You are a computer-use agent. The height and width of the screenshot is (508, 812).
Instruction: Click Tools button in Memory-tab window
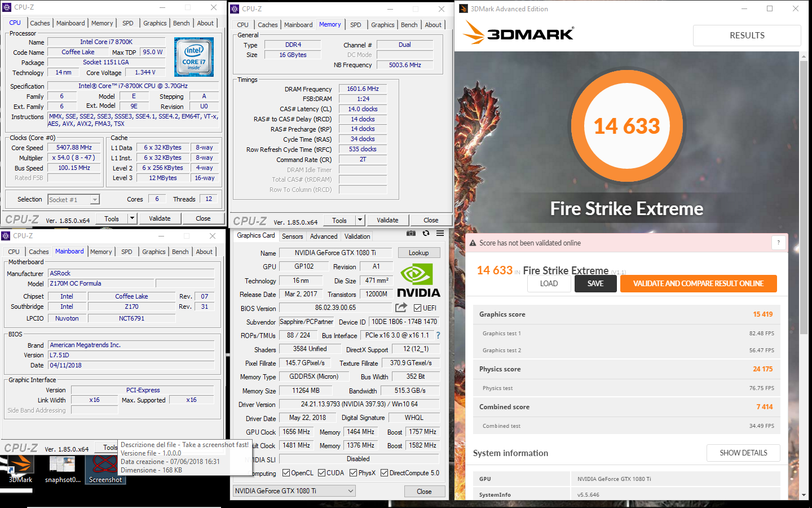pos(339,220)
